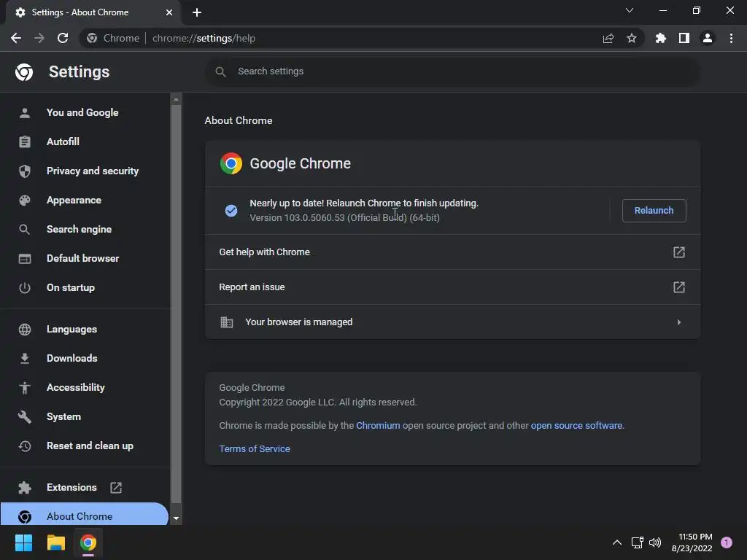The height and width of the screenshot is (560, 747).
Task: Open the Terms of Service link
Action: coord(255,448)
